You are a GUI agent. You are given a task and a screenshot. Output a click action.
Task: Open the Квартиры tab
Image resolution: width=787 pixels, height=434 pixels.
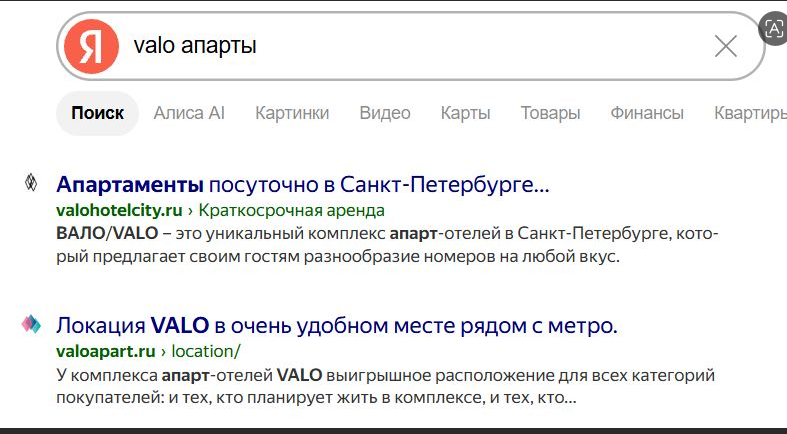point(750,113)
